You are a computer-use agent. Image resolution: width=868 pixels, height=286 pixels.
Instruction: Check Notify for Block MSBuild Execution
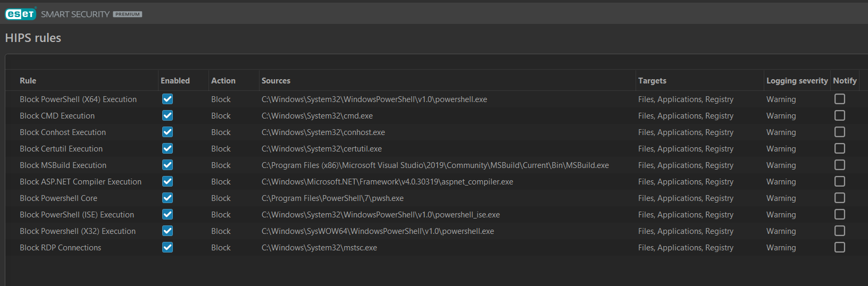click(839, 165)
